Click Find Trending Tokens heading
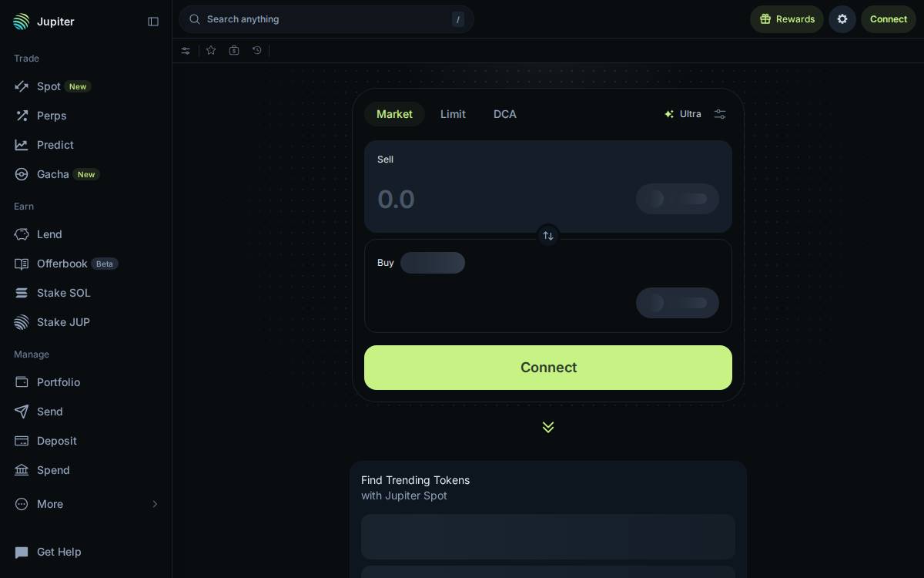 pyautogui.click(x=415, y=480)
